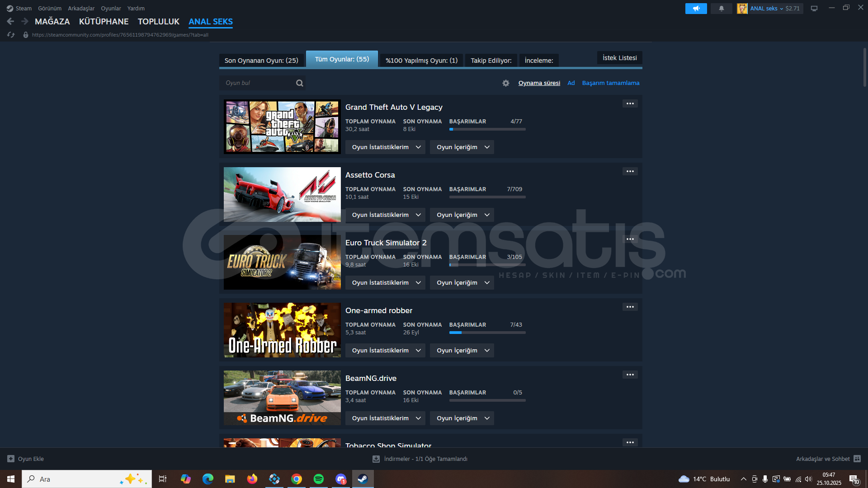The height and width of the screenshot is (488, 868).
Task: Expand Oyun İçeriğim for Assetto Corsa
Action: [x=462, y=215]
